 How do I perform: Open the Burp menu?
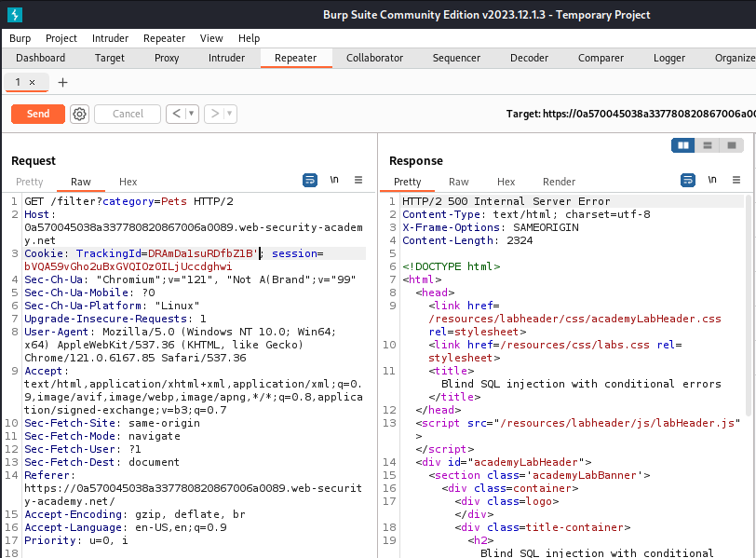[x=20, y=38]
